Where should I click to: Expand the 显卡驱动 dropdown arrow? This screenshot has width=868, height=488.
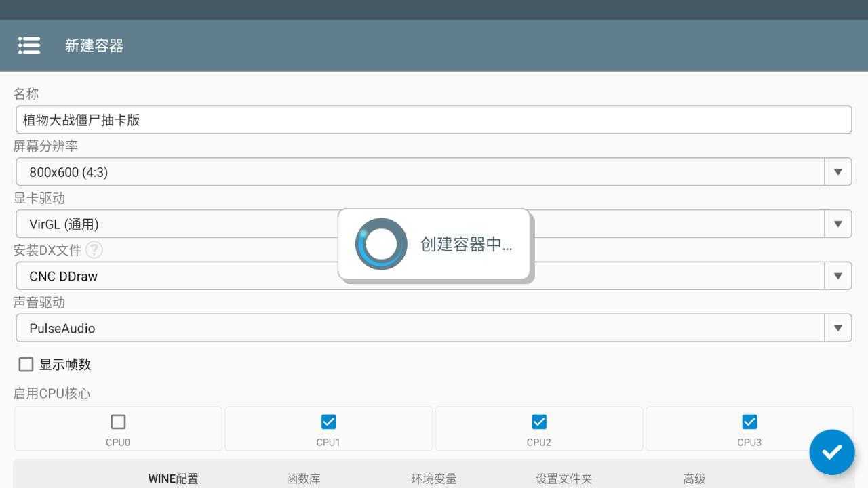pyautogui.click(x=837, y=224)
